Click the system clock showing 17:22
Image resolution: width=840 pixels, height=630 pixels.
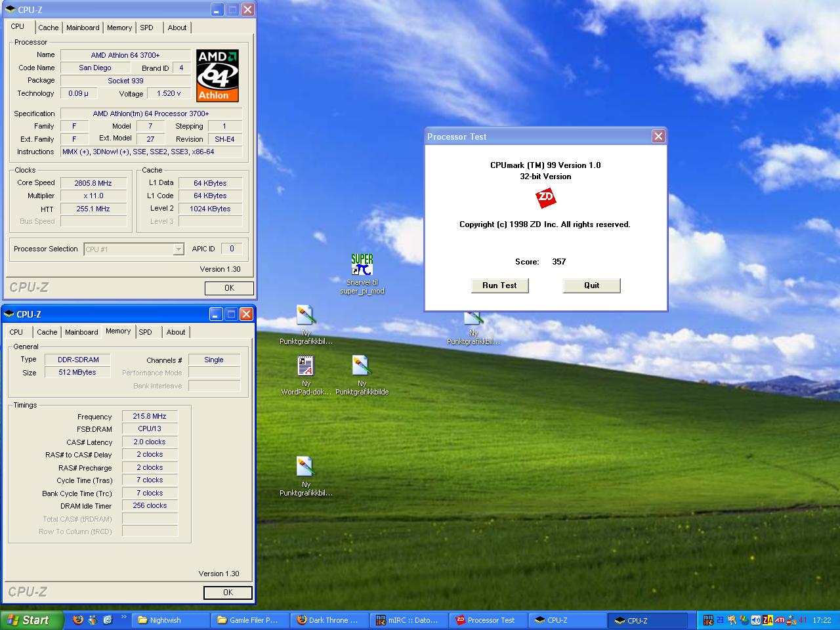tap(822, 620)
